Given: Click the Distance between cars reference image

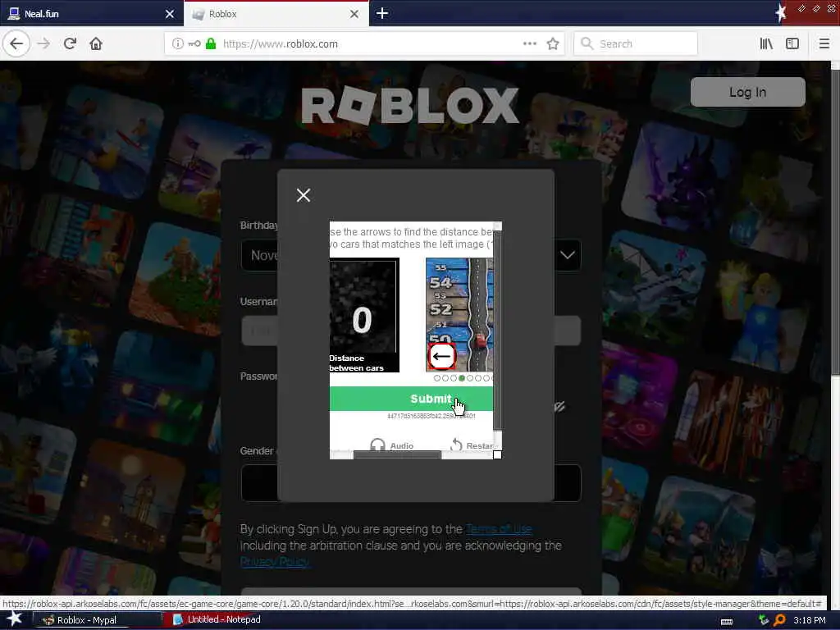Looking at the screenshot, I should (x=364, y=314).
